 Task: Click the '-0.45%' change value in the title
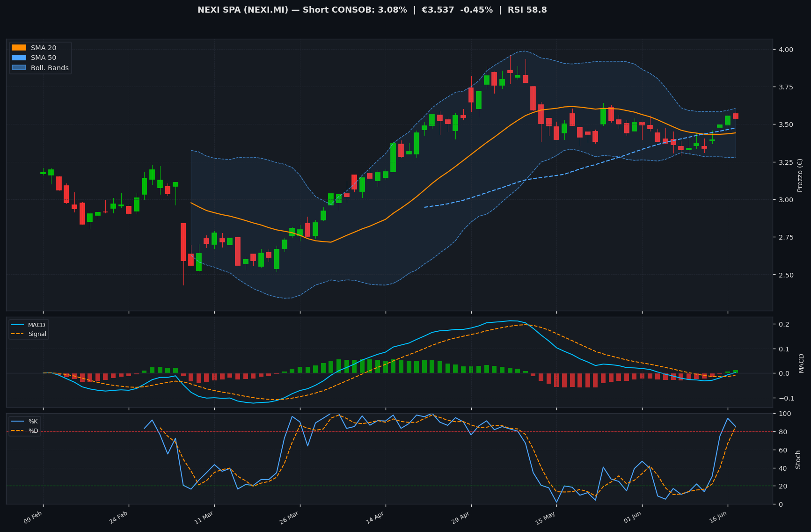coord(477,10)
